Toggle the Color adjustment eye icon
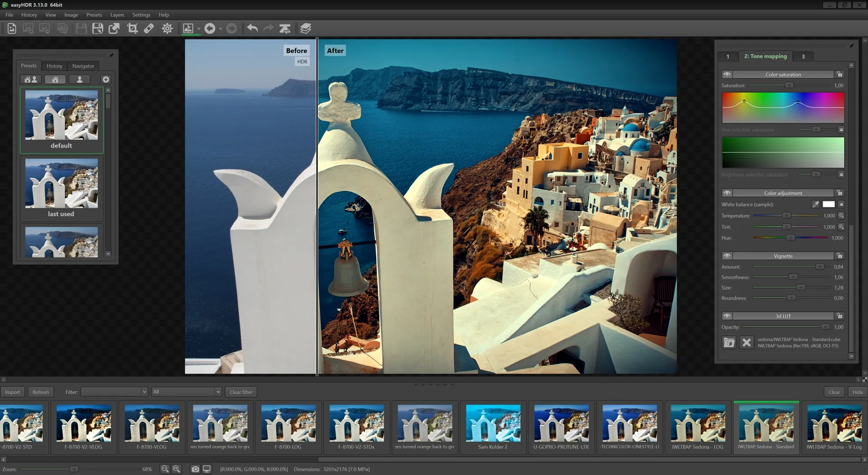 click(727, 193)
